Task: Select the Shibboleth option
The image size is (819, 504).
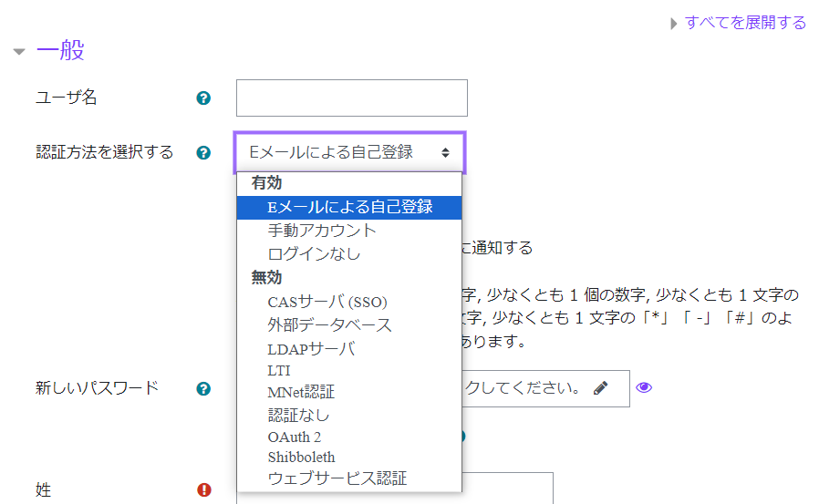Action: [349, 457]
